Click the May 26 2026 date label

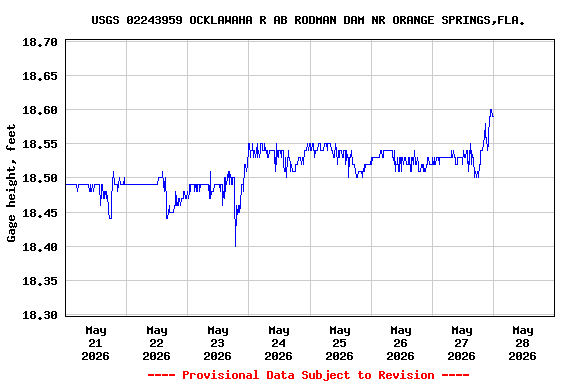click(x=400, y=343)
